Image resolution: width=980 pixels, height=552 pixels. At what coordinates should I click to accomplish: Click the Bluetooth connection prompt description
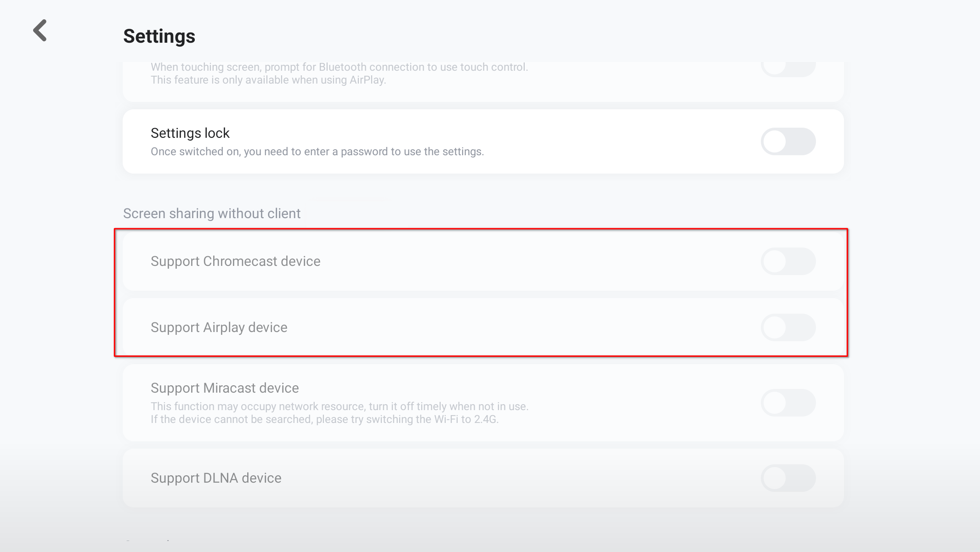339,67
